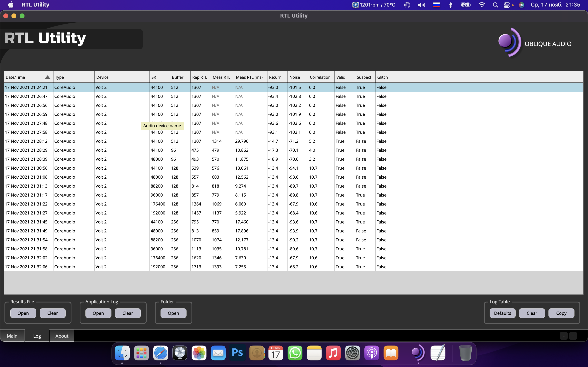Launch WhatsApp from the dock
Image resolution: width=588 pixels, height=367 pixels.
click(295, 353)
